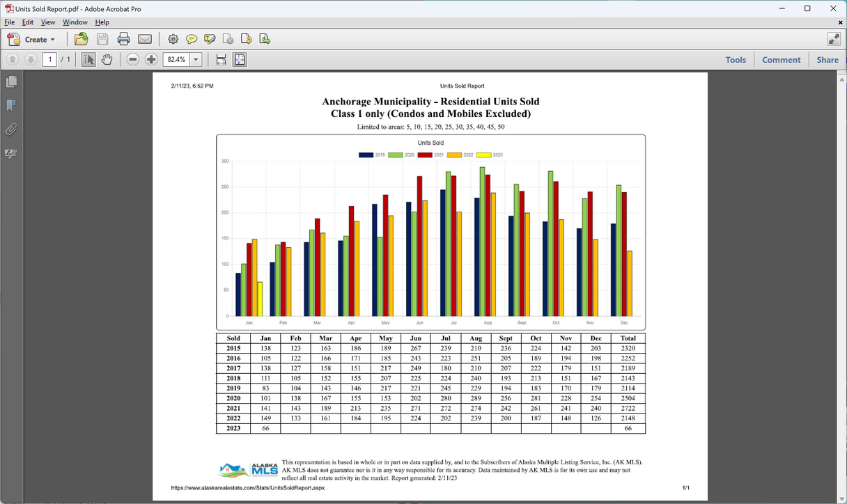The height and width of the screenshot is (504, 847).
Task: Zoom out with the minus button
Action: 133,60
